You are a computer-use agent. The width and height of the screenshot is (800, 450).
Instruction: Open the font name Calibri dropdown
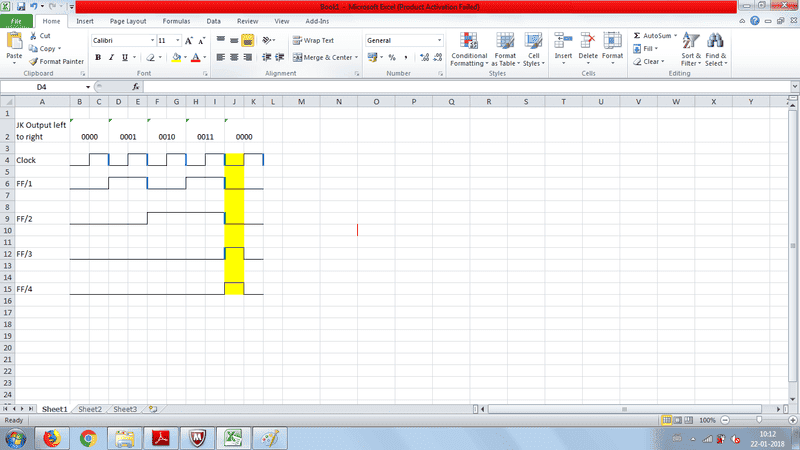151,40
